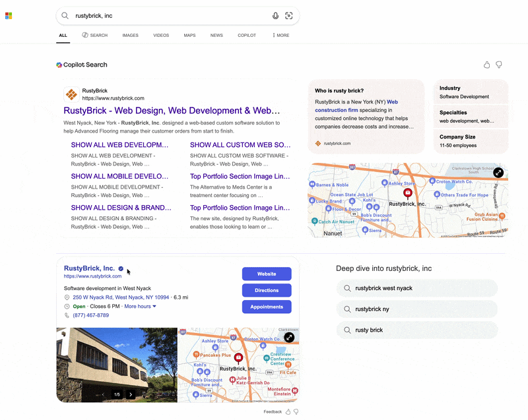Switch to the IMAGES tab
This screenshot has width=528, height=420.
(x=130, y=36)
